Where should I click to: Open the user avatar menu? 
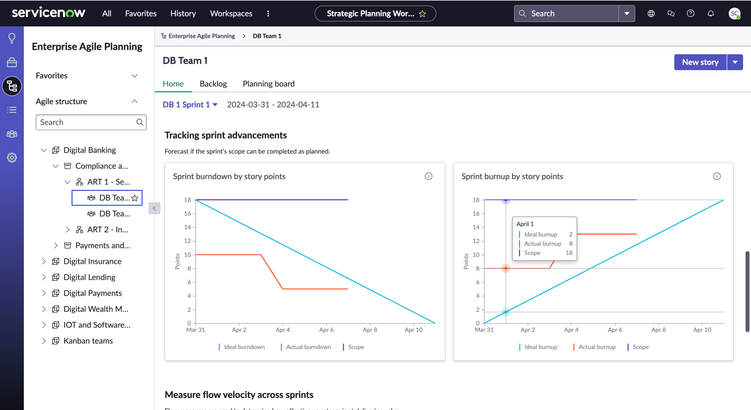click(x=734, y=13)
